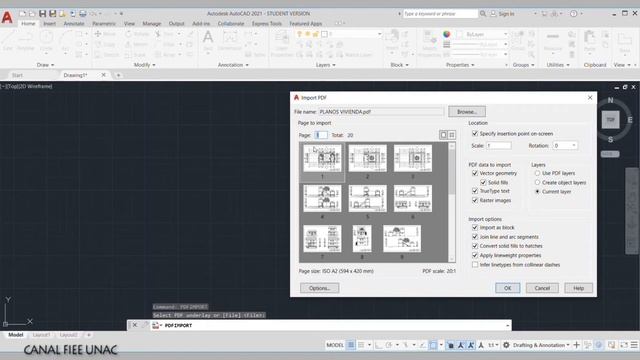Uncheck Vector geometry checkbox
This screenshot has width=640, height=360.
click(x=475, y=173)
